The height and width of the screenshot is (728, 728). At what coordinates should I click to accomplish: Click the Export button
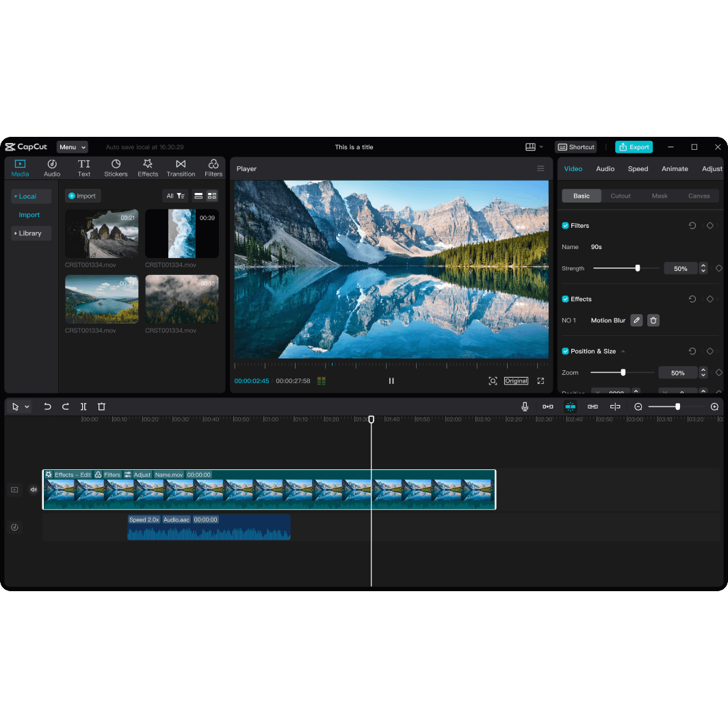(634, 147)
